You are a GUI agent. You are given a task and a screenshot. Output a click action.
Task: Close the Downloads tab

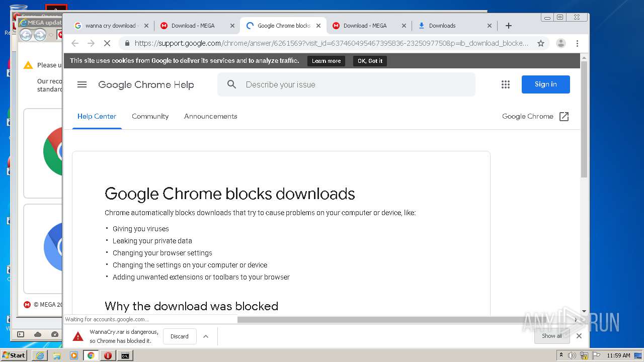click(x=490, y=26)
